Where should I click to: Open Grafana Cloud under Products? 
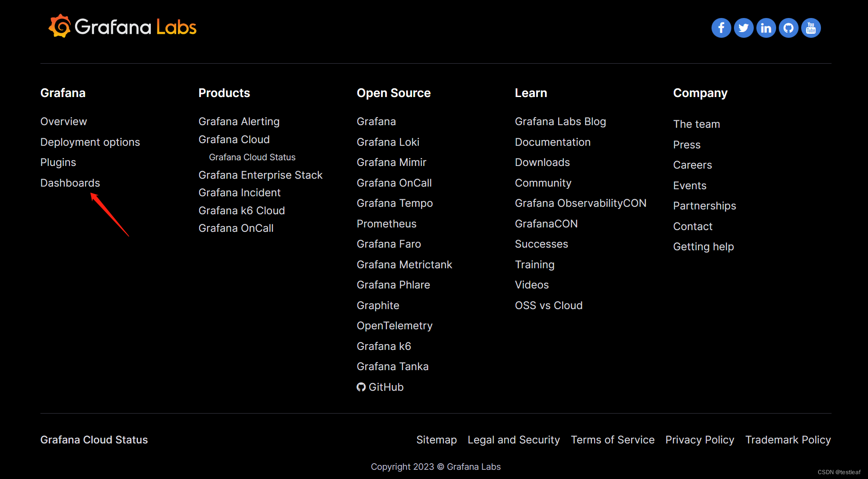[x=234, y=139]
